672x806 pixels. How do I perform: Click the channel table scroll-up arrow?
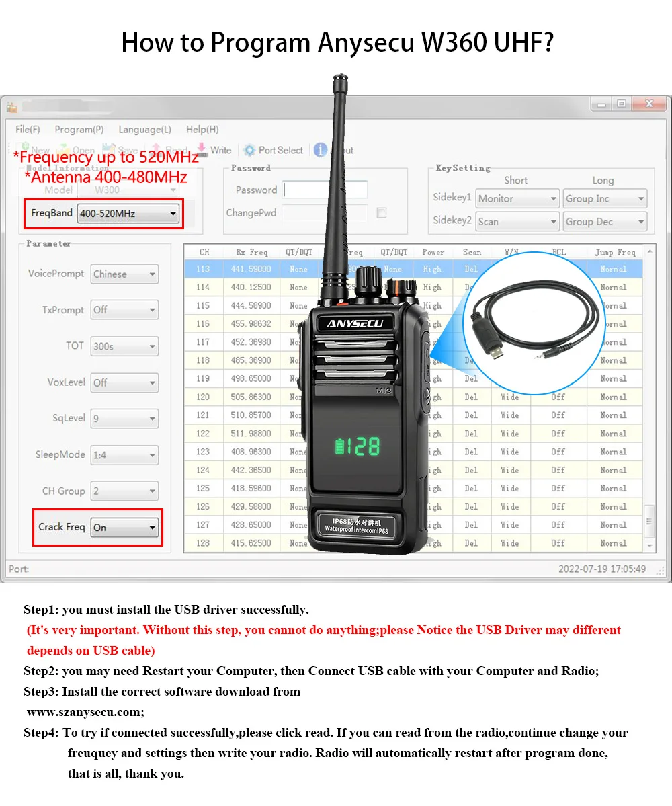pos(650,251)
